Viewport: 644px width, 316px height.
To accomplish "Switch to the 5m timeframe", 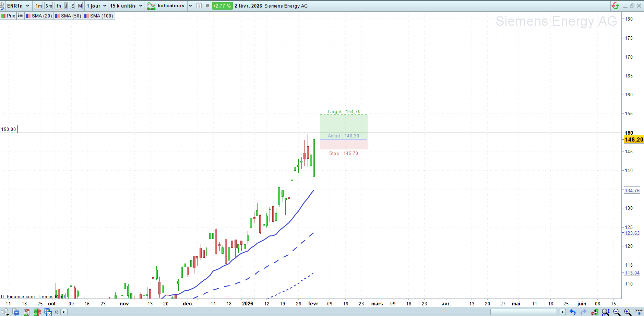I will point(49,6).
